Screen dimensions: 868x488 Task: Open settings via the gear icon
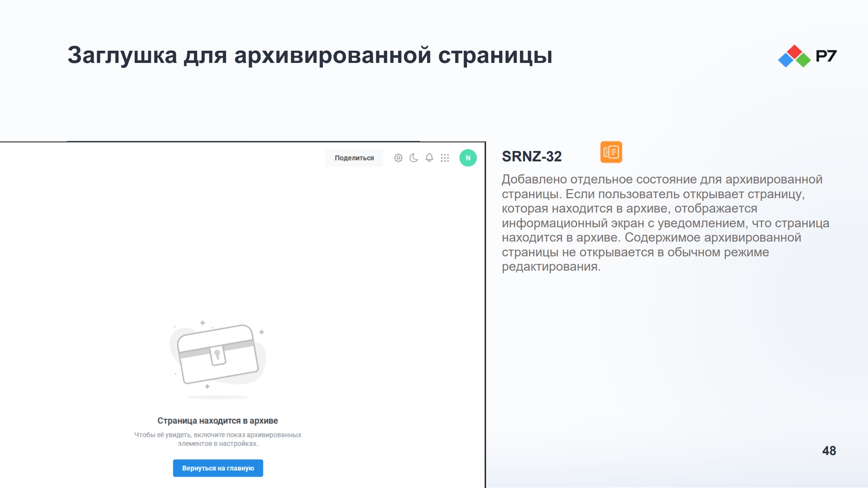398,158
